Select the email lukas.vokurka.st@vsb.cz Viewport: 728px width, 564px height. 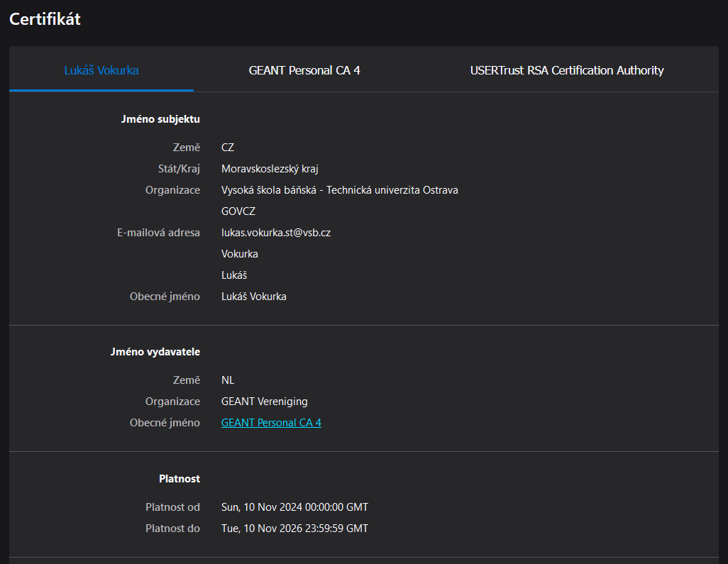(276, 233)
